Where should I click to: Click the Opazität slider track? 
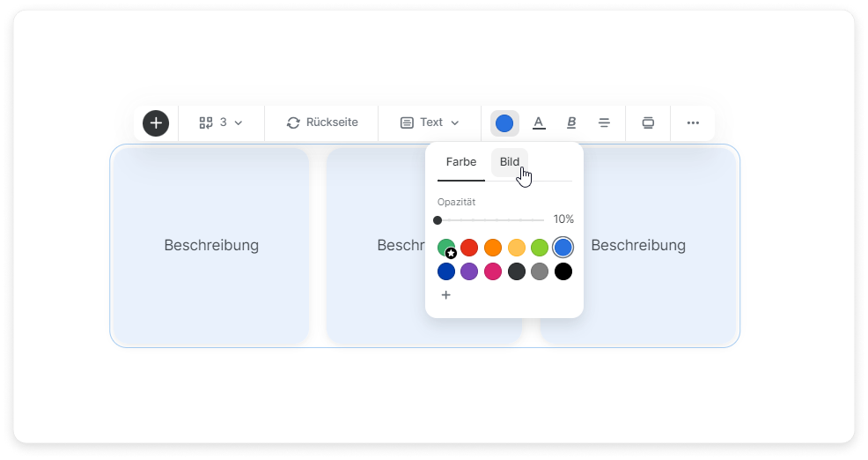pyautogui.click(x=490, y=220)
